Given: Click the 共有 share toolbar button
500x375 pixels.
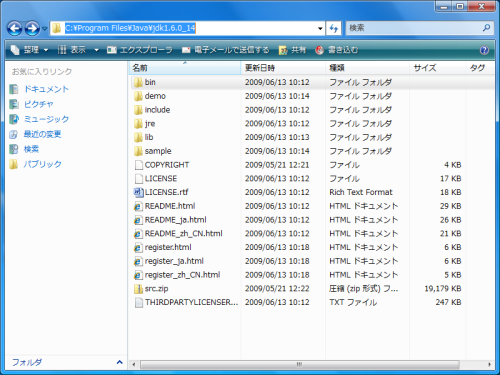Looking at the screenshot, I should tap(292, 50).
